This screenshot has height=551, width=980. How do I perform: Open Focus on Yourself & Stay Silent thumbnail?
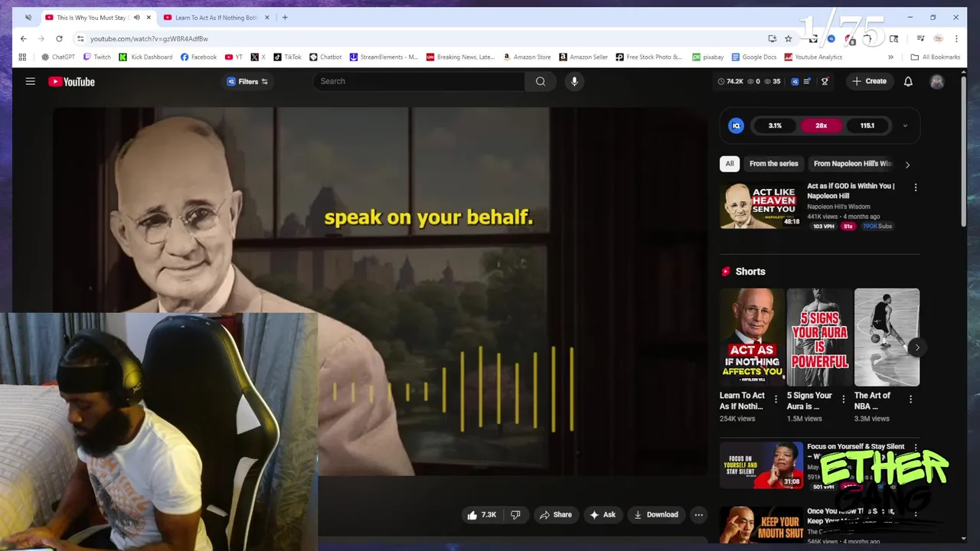tap(761, 465)
